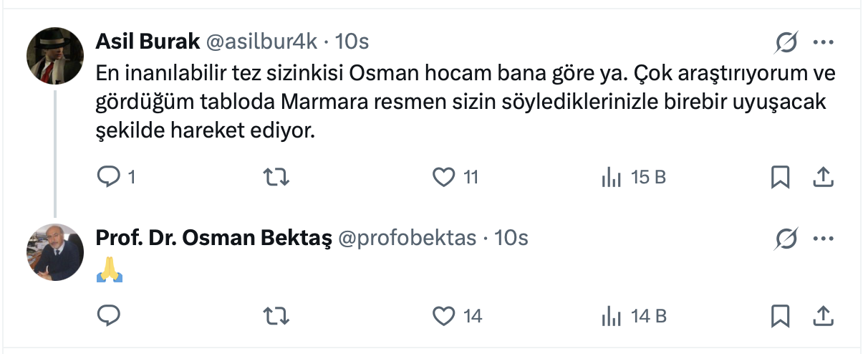The image size is (868, 354).
Task: Click the @profobektas handle link
Action: (x=407, y=238)
